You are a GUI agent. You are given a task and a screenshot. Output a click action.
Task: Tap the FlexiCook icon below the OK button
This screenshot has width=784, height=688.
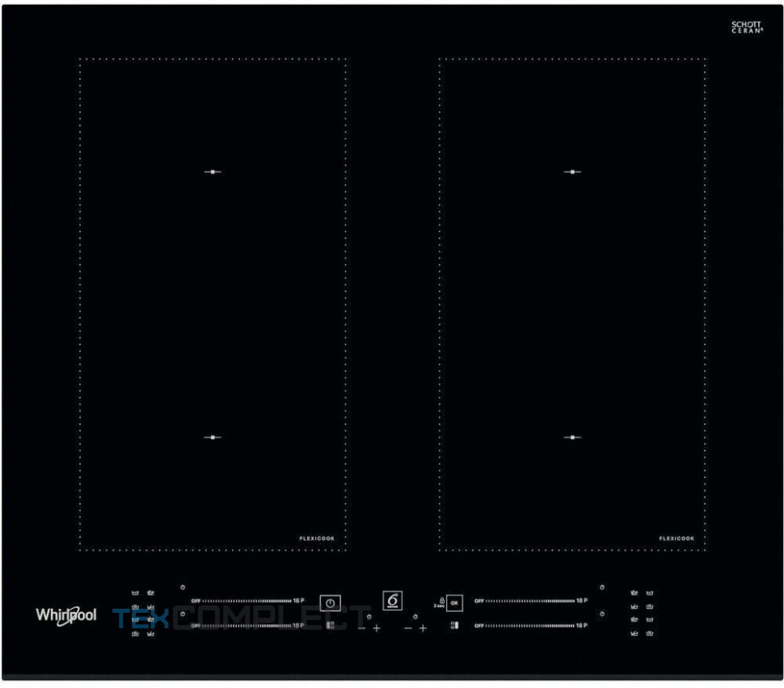[454, 625]
